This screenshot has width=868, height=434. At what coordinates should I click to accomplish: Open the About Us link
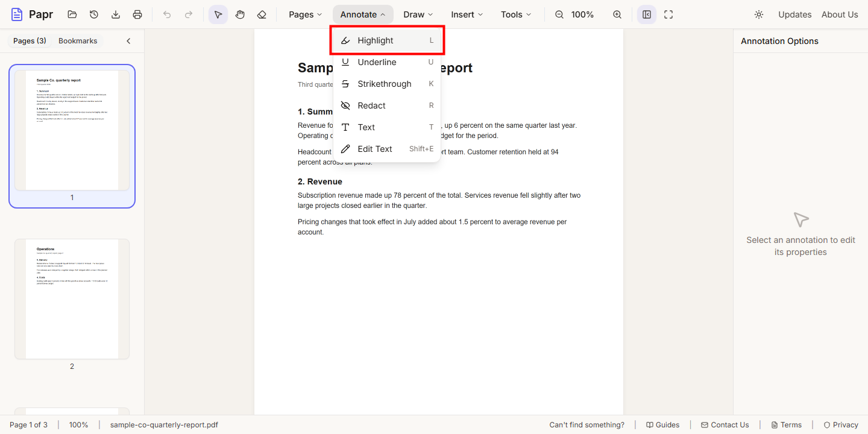click(840, 14)
